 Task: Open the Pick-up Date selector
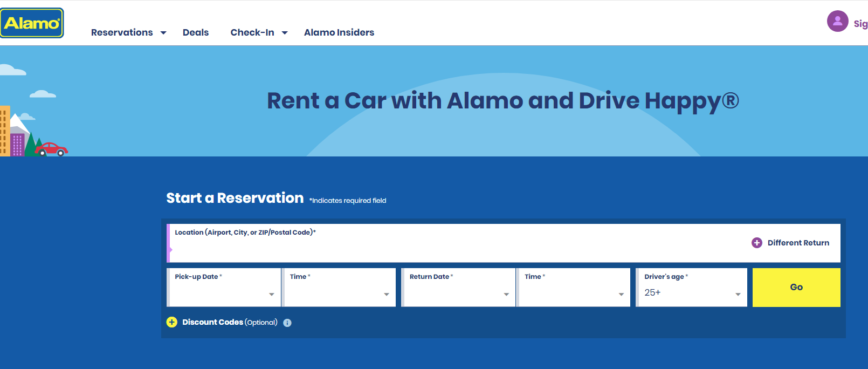[224, 287]
